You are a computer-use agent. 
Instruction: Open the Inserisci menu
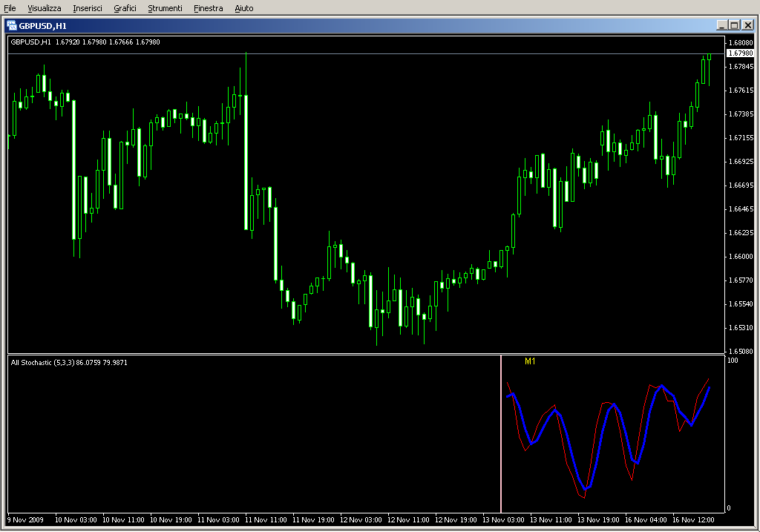pos(88,8)
